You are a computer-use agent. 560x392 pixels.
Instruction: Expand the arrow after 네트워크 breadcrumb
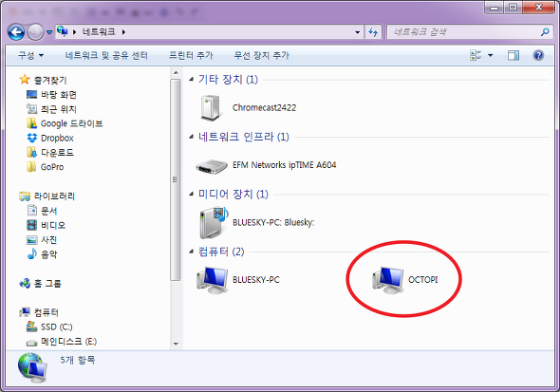pyautogui.click(x=123, y=32)
